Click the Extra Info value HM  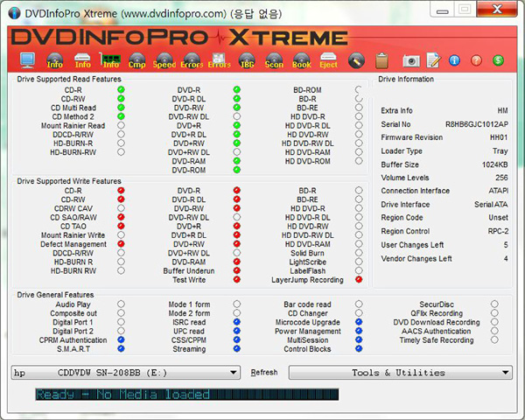coord(502,110)
